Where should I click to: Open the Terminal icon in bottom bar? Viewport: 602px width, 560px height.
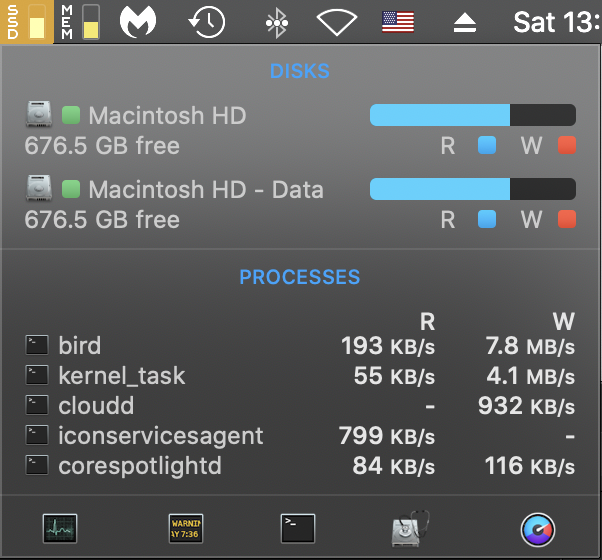coord(298,528)
